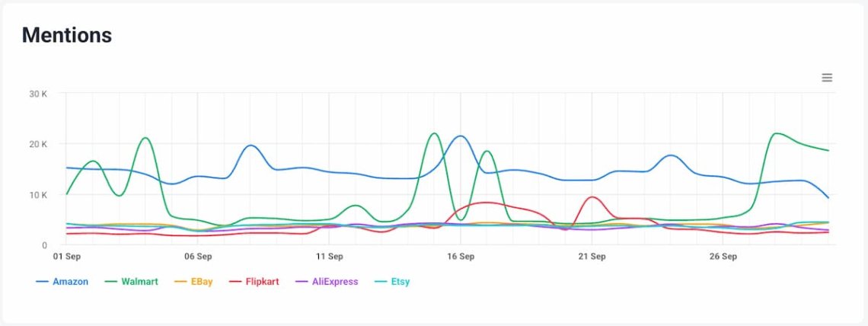Click the 30 K y-axis label

click(x=40, y=94)
